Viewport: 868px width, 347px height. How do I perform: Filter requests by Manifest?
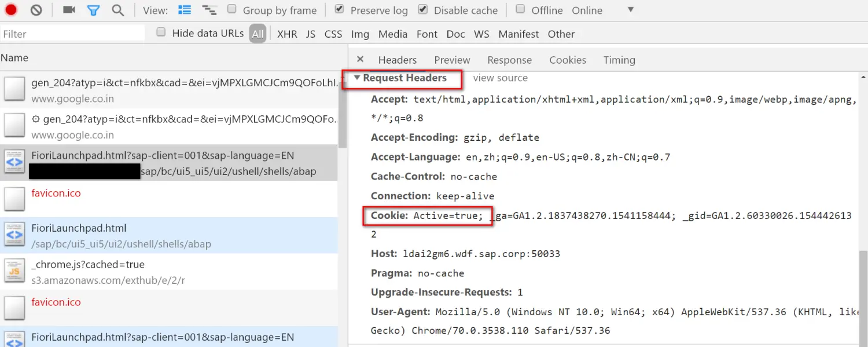click(x=518, y=34)
